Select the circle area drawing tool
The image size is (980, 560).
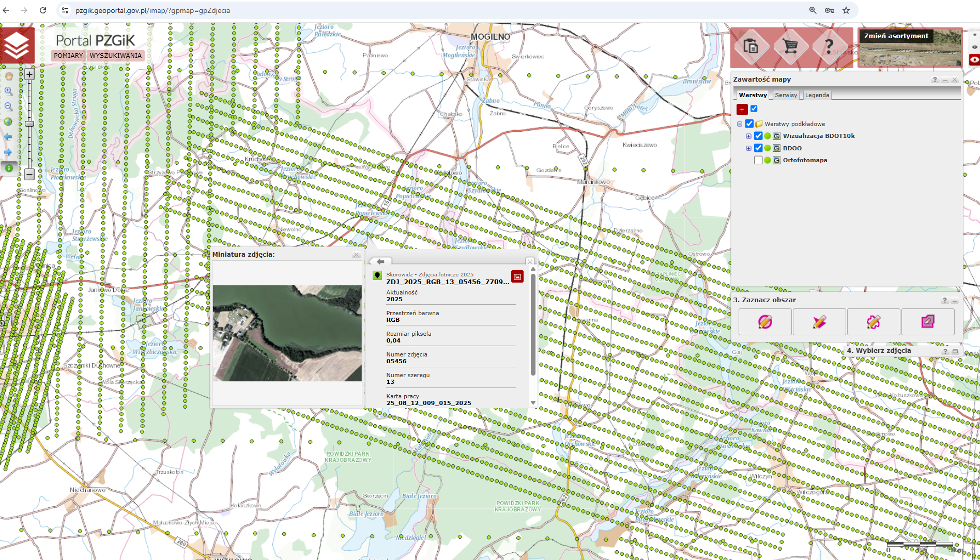(x=765, y=322)
